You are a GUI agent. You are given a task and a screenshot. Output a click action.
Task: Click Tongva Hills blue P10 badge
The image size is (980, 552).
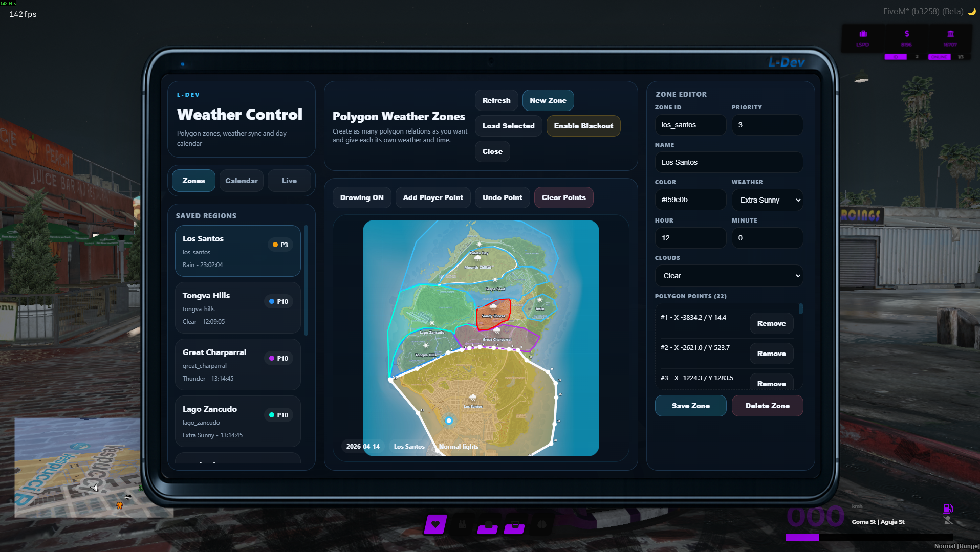(x=279, y=301)
